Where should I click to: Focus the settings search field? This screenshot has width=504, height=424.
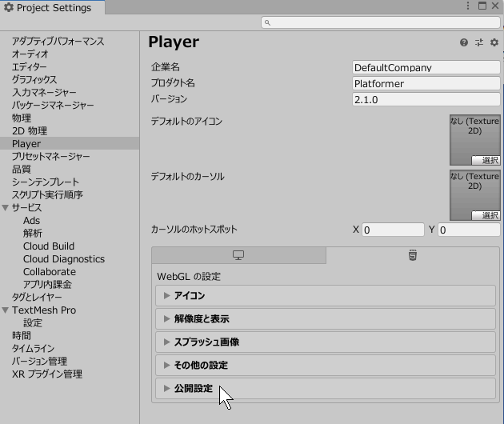click(381, 22)
